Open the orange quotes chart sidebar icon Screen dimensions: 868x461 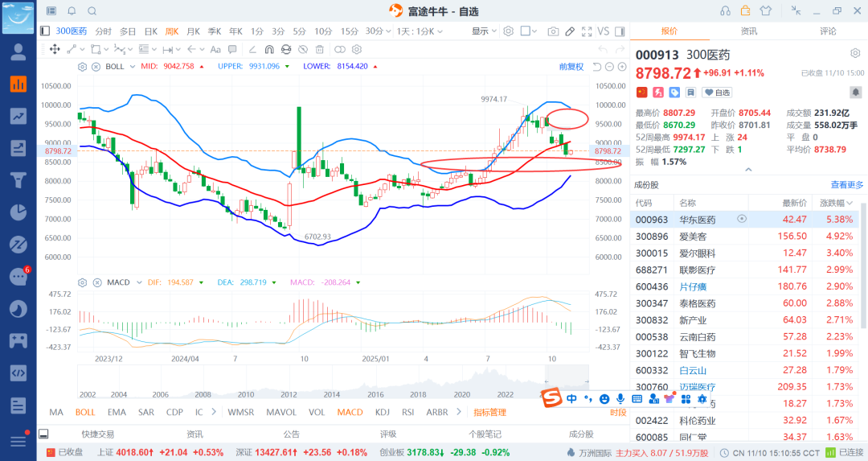[x=18, y=84]
